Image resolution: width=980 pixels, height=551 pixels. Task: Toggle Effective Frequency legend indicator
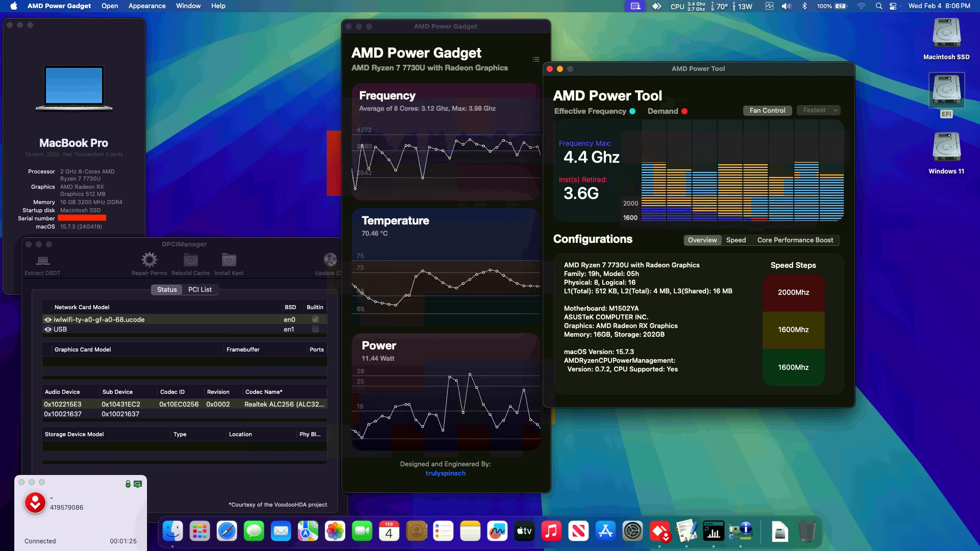pyautogui.click(x=632, y=111)
